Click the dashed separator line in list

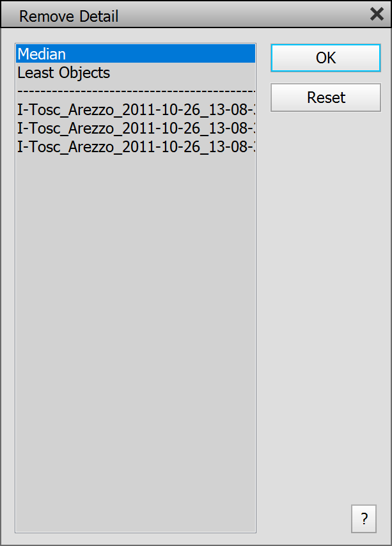(136, 91)
